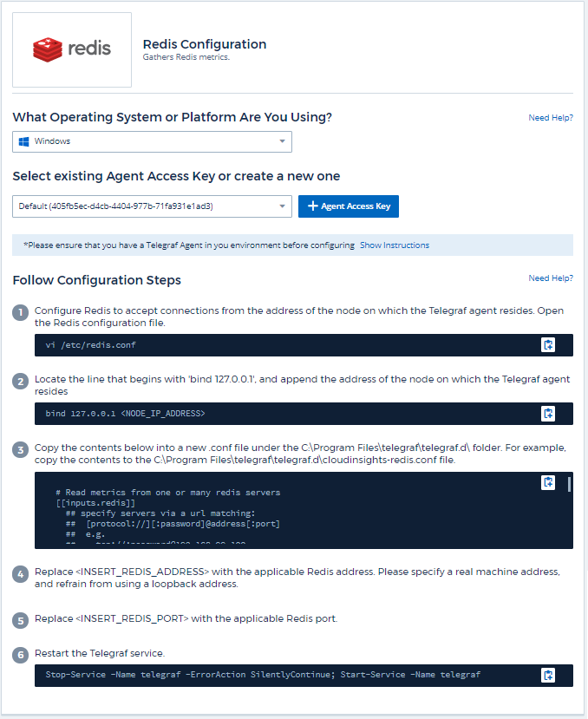Copy the vi /etc/redis.conf command

pos(547,345)
